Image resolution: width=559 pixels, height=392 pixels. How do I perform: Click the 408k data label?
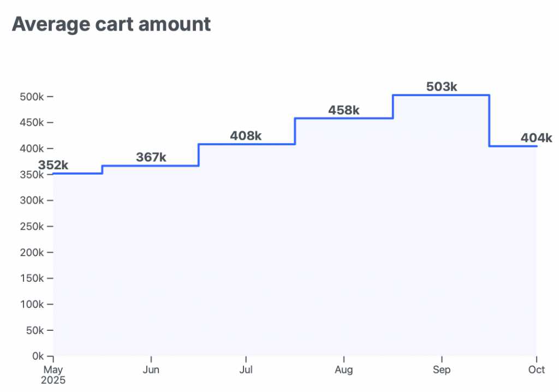point(246,136)
